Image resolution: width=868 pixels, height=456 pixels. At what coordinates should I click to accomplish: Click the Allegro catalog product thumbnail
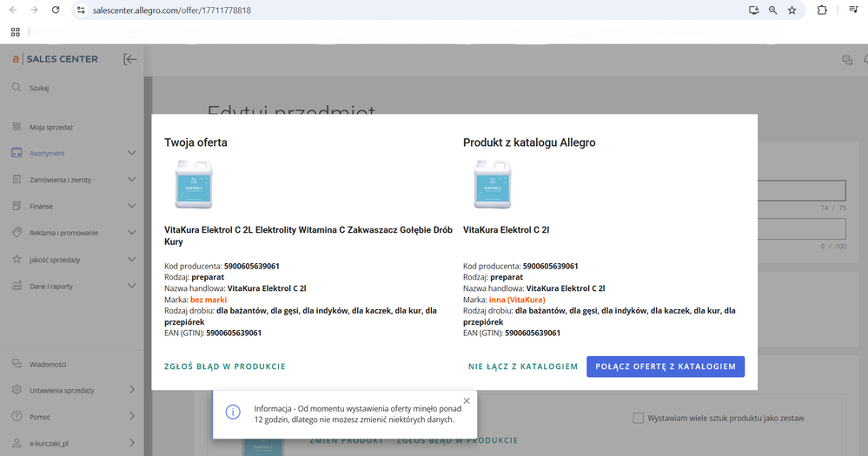coord(492,184)
